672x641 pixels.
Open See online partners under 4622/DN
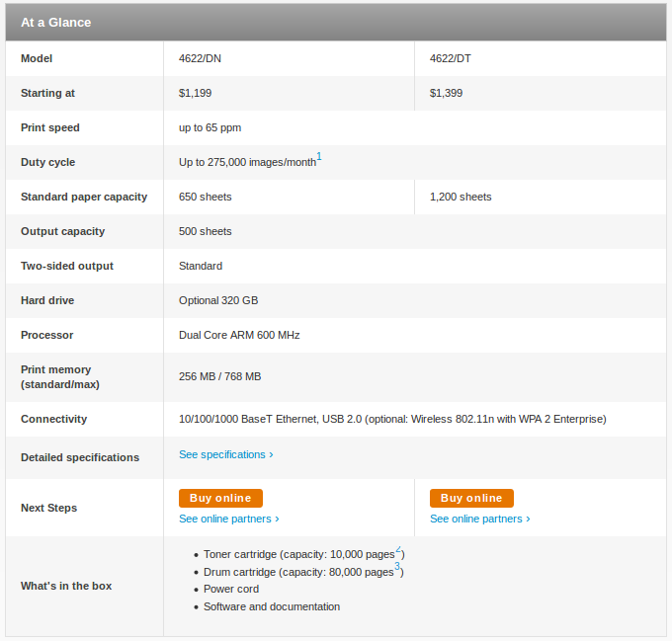click(228, 519)
